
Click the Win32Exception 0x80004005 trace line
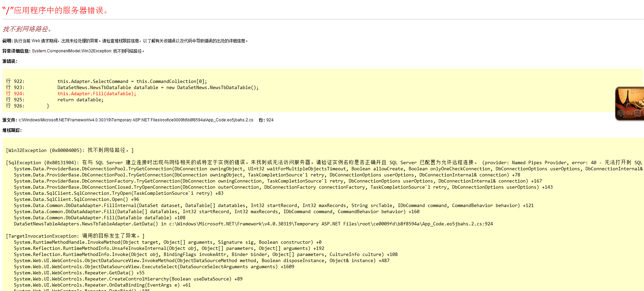[x=70, y=150]
